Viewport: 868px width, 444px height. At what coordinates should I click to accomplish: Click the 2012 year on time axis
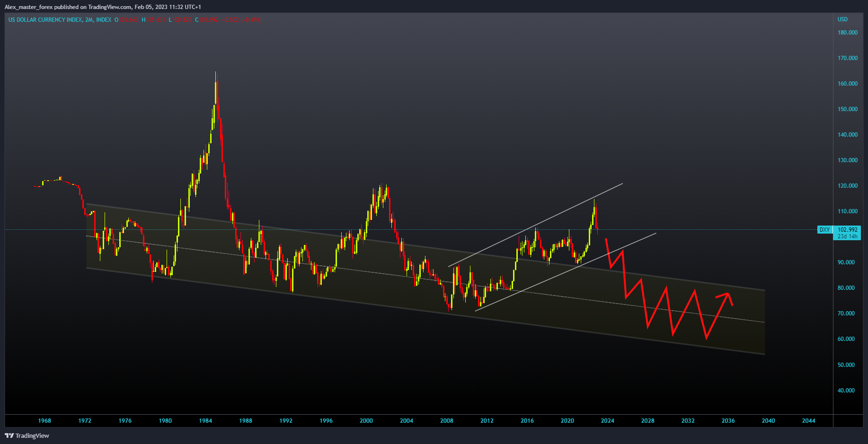pyautogui.click(x=487, y=421)
